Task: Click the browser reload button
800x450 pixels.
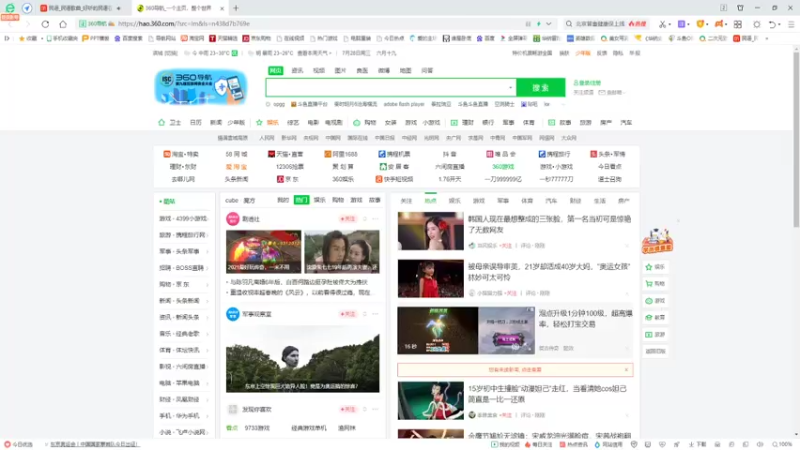Action: (45, 24)
